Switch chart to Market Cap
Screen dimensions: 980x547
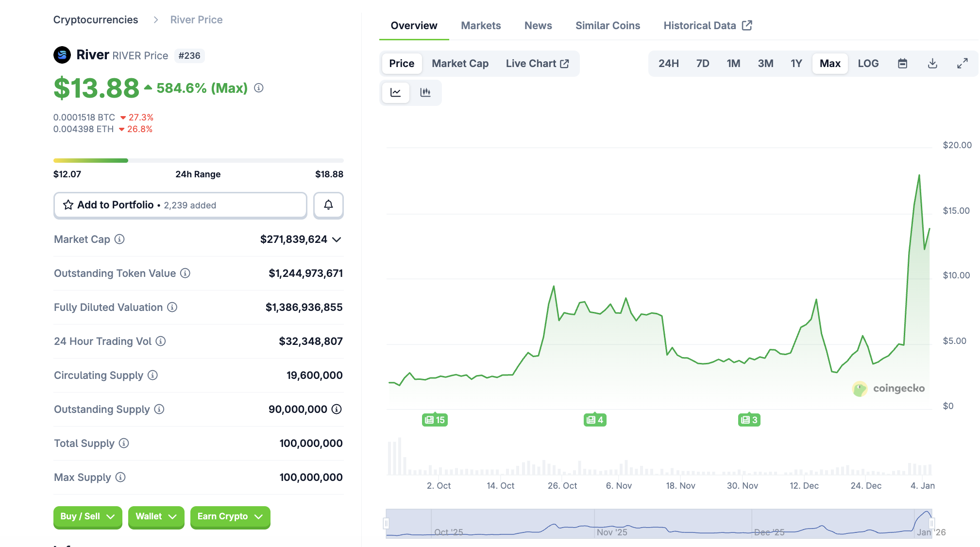pyautogui.click(x=460, y=64)
